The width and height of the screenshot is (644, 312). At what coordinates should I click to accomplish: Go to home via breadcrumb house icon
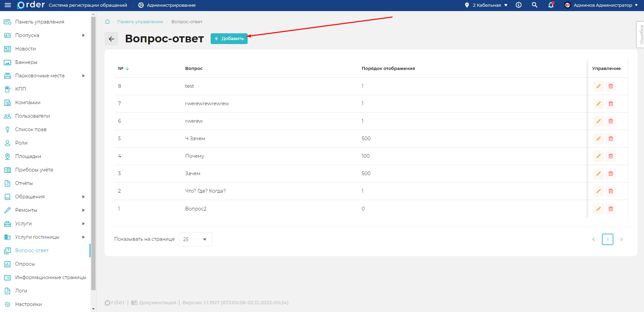[107, 22]
